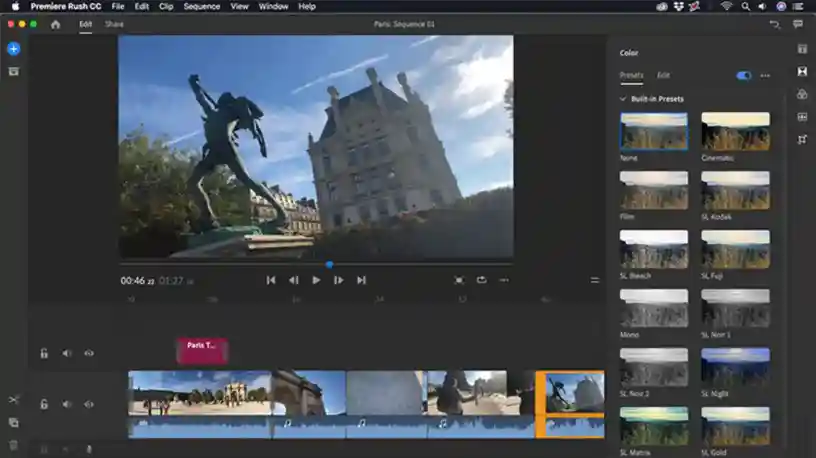Click the duplicate clip icon

(14, 423)
